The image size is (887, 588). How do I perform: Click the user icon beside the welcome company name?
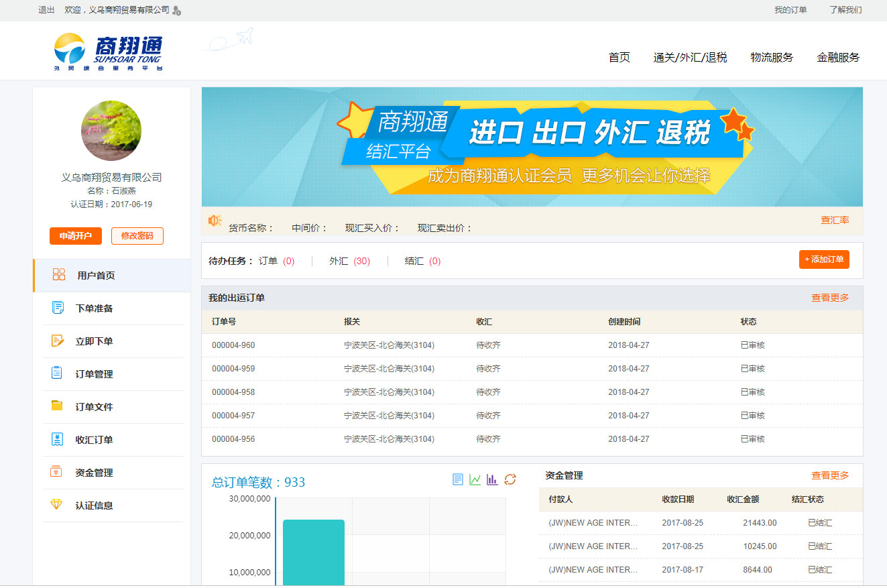[x=176, y=11]
